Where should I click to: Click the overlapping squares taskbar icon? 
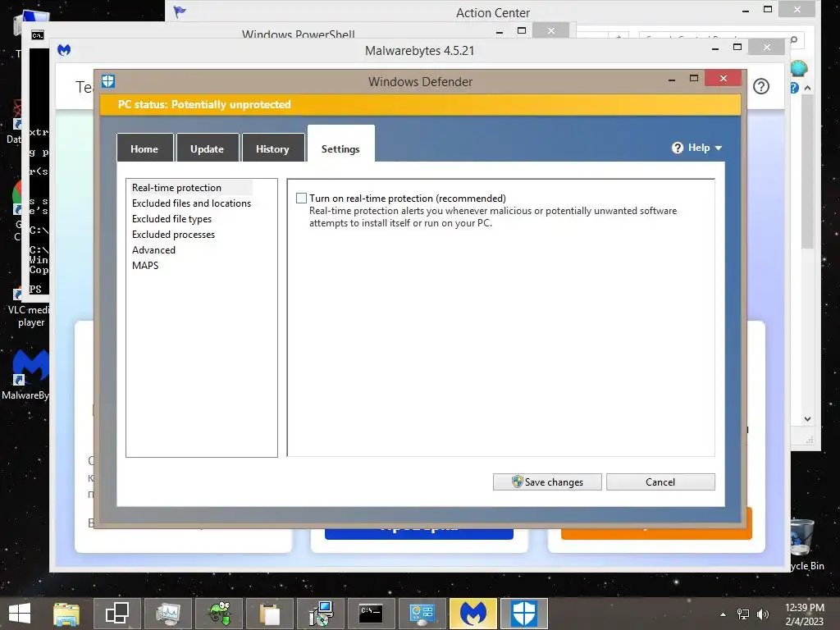[x=116, y=614]
